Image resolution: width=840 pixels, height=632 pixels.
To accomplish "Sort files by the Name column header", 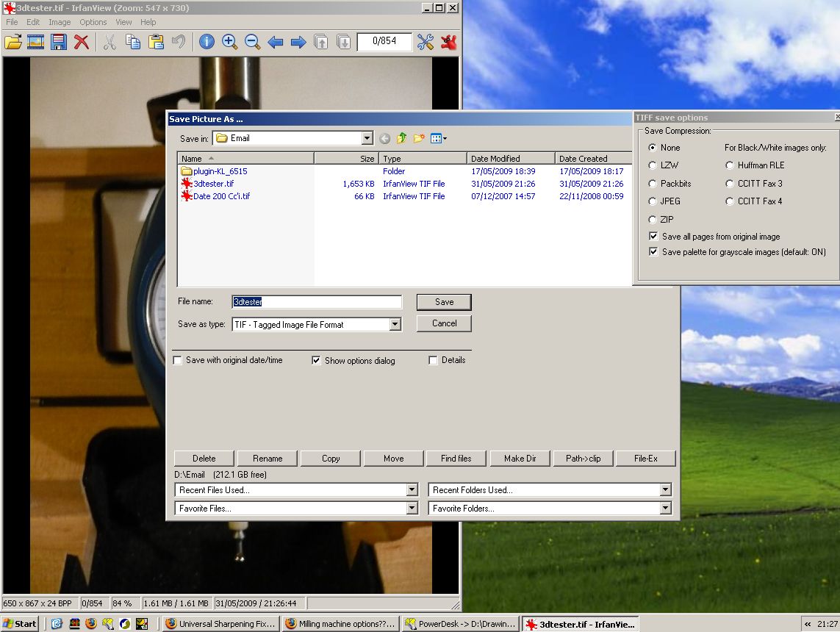I will pos(245,159).
